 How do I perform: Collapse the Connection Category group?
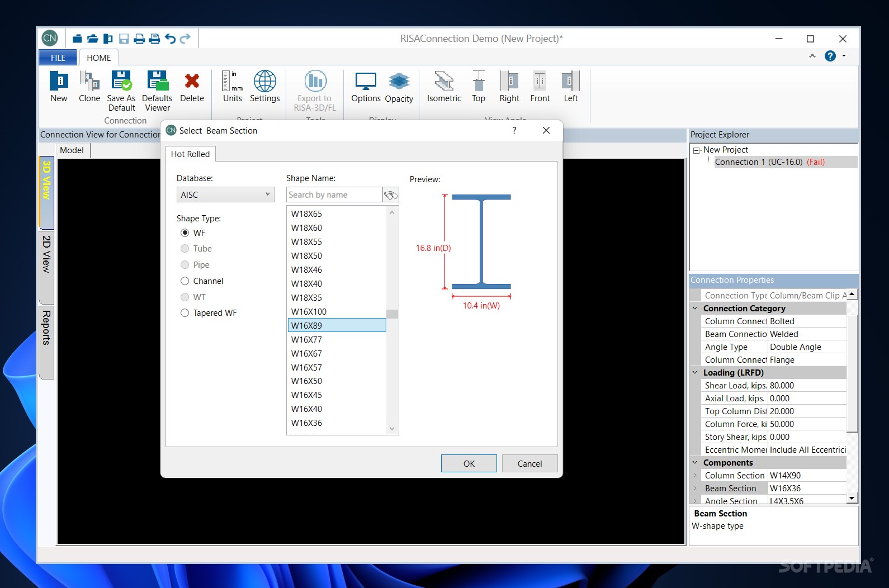tap(695, 308)
